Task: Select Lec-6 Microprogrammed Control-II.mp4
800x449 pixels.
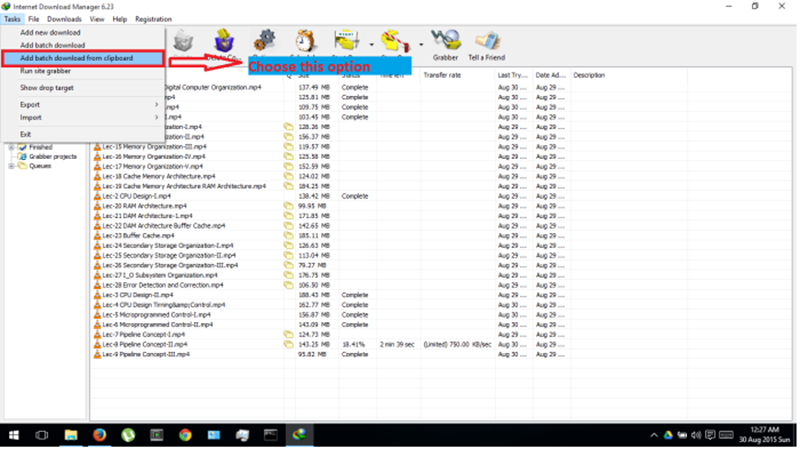Action: [x=157, y=325]
